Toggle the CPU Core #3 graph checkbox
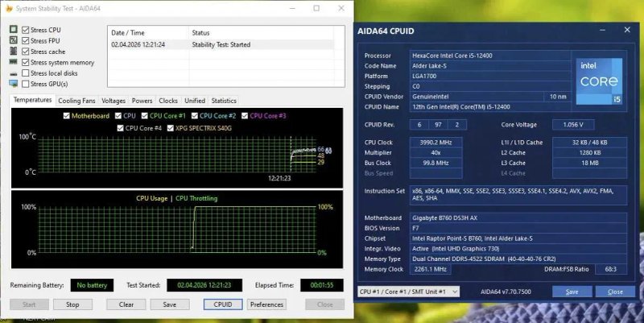The width and height of the screenshot is (644, 323). 245,116
